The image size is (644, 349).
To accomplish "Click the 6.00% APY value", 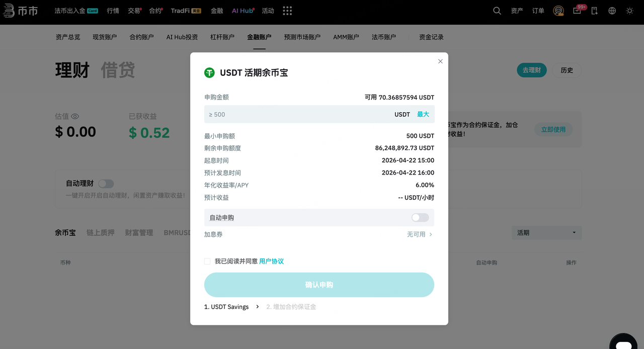I will (425, 185).
